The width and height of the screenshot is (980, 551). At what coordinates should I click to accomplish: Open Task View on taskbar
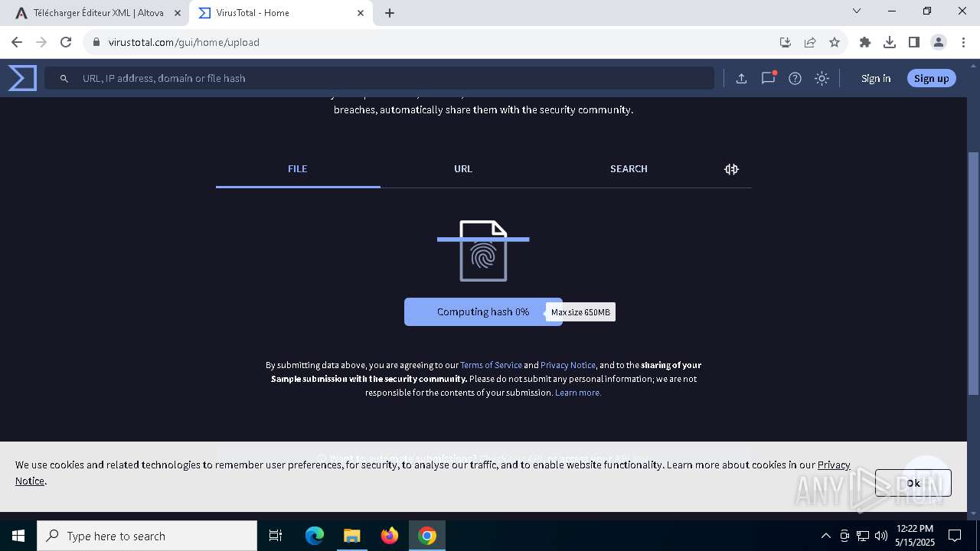pyautogui.click(x=276, y=536)
